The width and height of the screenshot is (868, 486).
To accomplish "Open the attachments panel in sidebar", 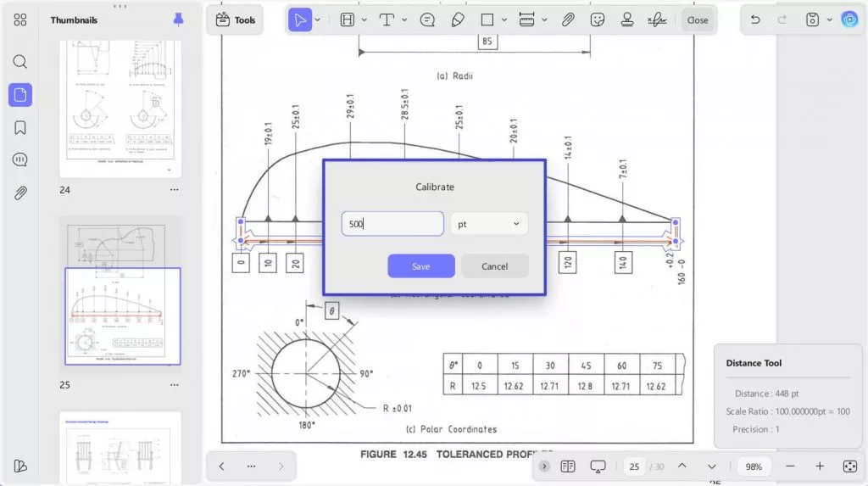I will (x=20, y=193).
